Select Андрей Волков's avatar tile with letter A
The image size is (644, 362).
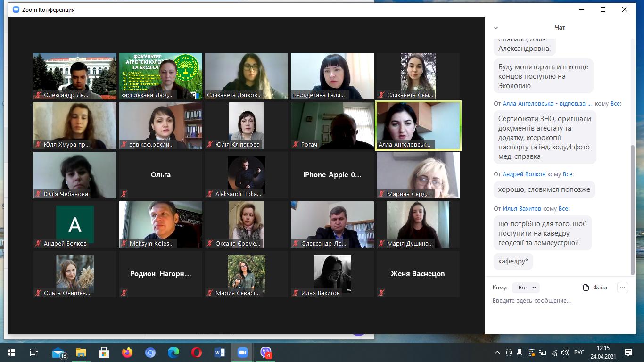75,224
